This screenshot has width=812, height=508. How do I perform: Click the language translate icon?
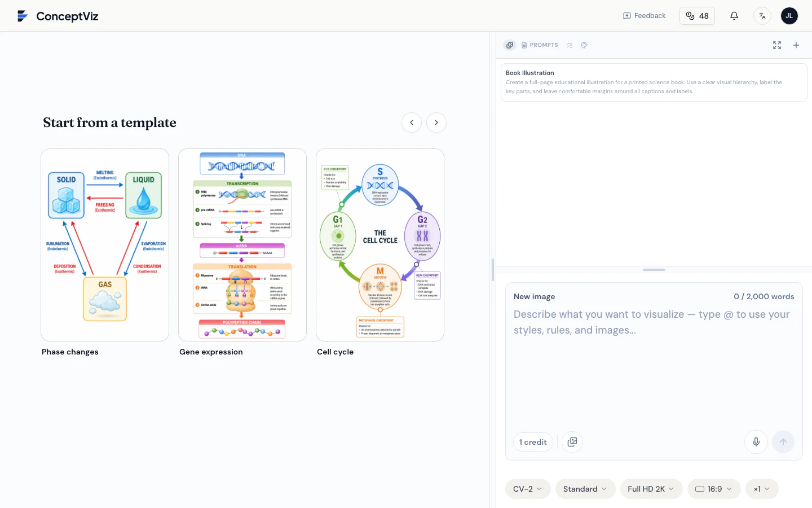pyautogui.click(x=762, y=16)
